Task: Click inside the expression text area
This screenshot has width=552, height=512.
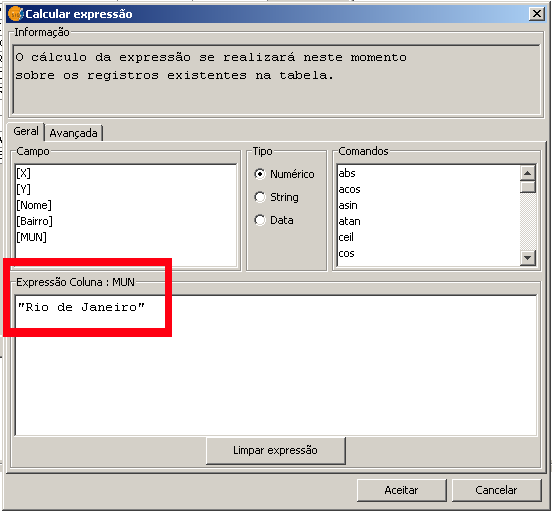Action: [x=276, y=365]
